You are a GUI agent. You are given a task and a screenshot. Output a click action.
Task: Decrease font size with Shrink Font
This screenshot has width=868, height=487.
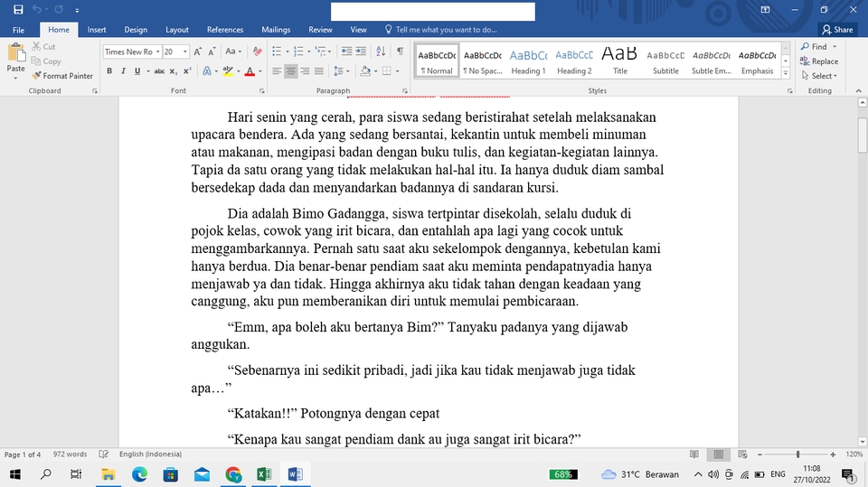click(212, 52)
